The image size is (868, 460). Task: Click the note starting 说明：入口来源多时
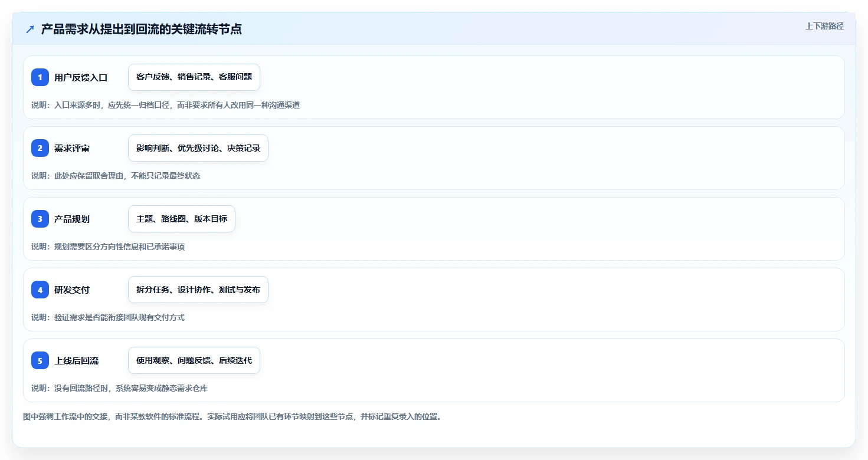[x=166, y=105]
